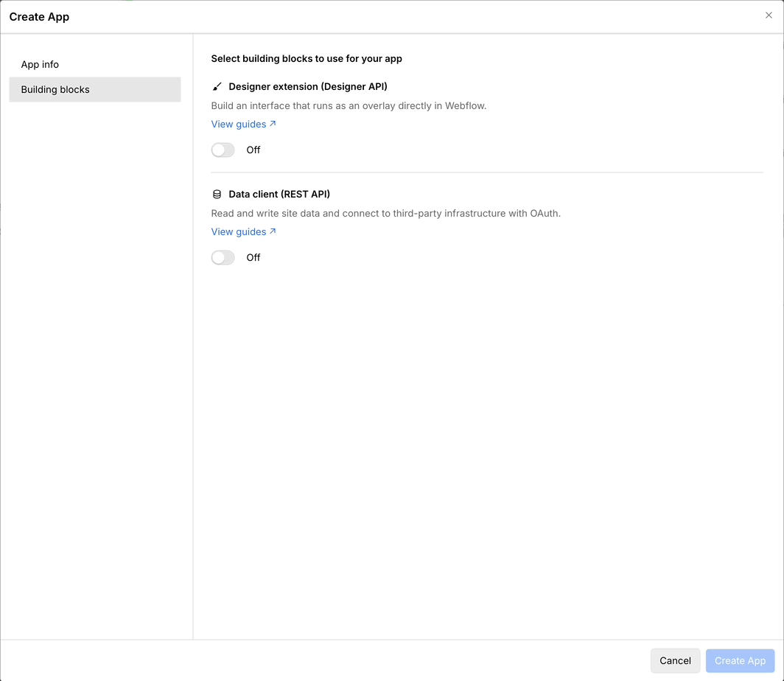
Task: Click the Create App button
Action: pyautogui.click(x=740, y=660)
